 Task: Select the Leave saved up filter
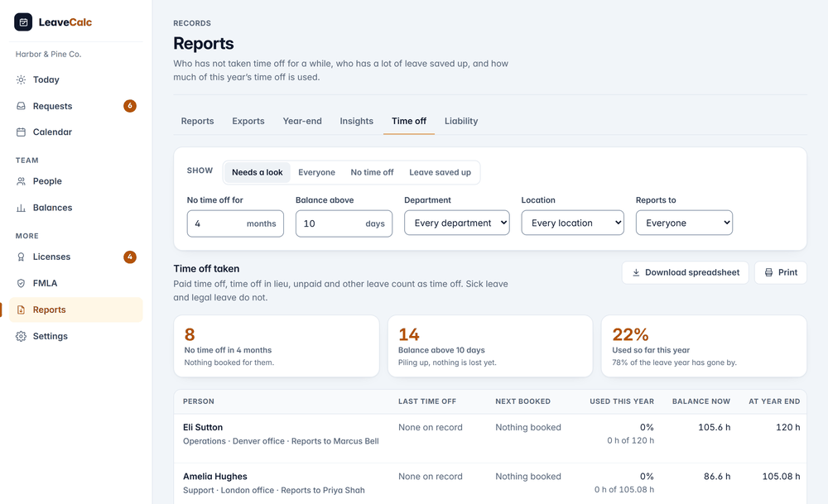[x=440, y=173]
